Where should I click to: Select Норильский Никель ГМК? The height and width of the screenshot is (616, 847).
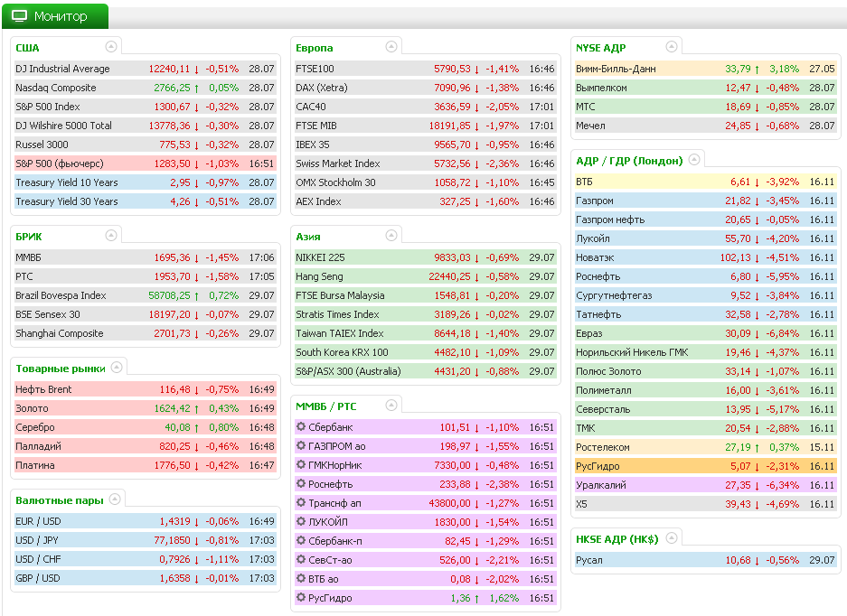click(x=705, y=352)
